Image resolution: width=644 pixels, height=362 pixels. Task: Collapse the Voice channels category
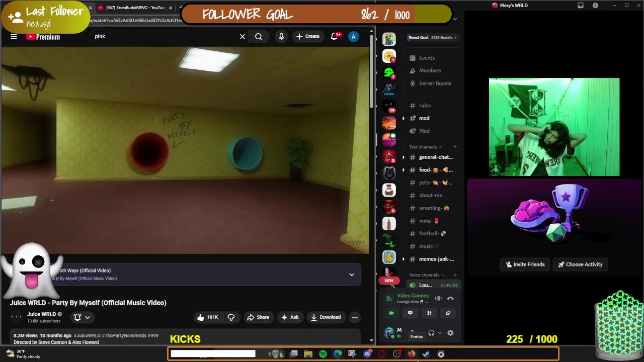427,275
